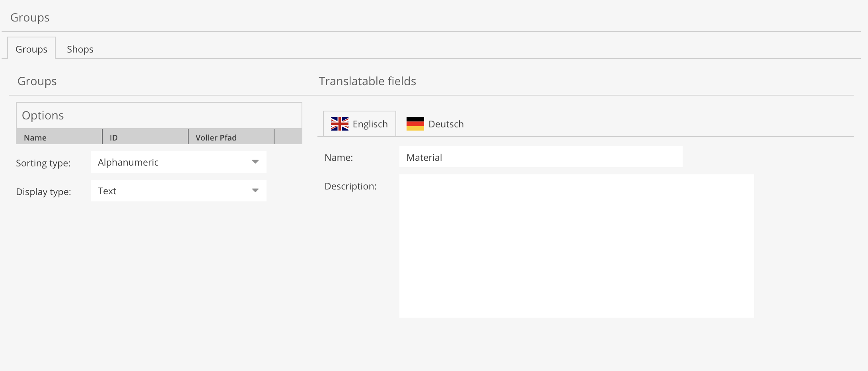
Task: Switch to the Shops tab
Action: pos(80,49)
